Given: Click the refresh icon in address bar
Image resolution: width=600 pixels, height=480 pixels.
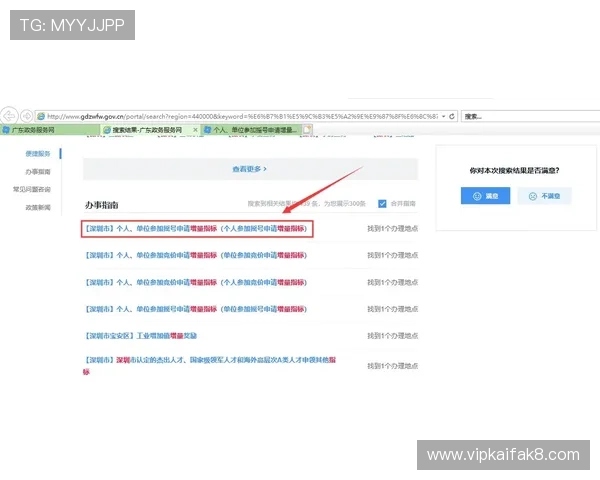Looking at the screenshot, I should click(x=452, y=116).
